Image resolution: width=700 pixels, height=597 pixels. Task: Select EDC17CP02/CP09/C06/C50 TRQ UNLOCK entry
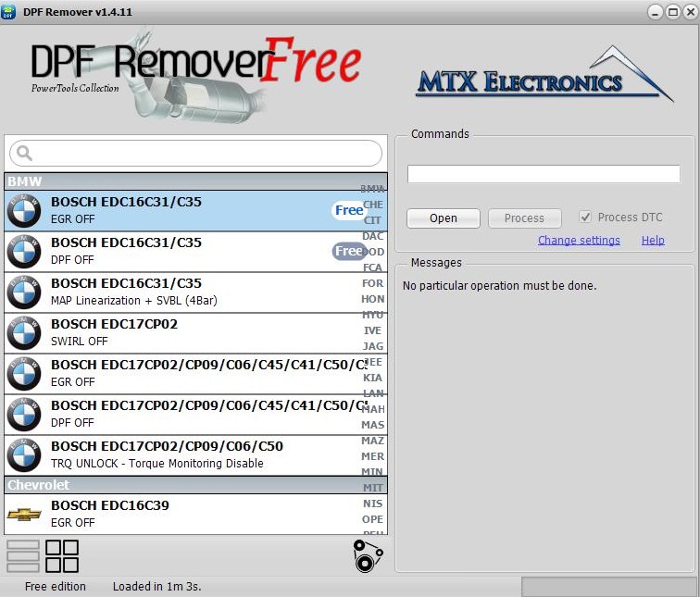pos(185,454)
